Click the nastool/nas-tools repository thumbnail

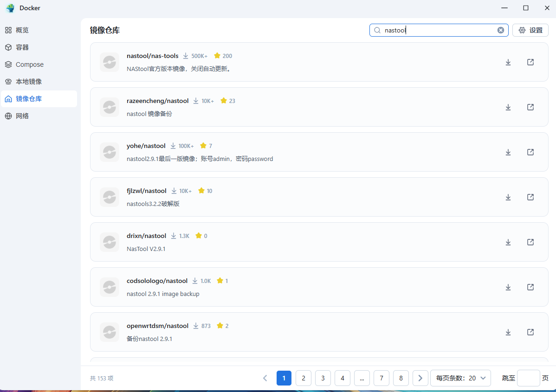pos(109,62)
